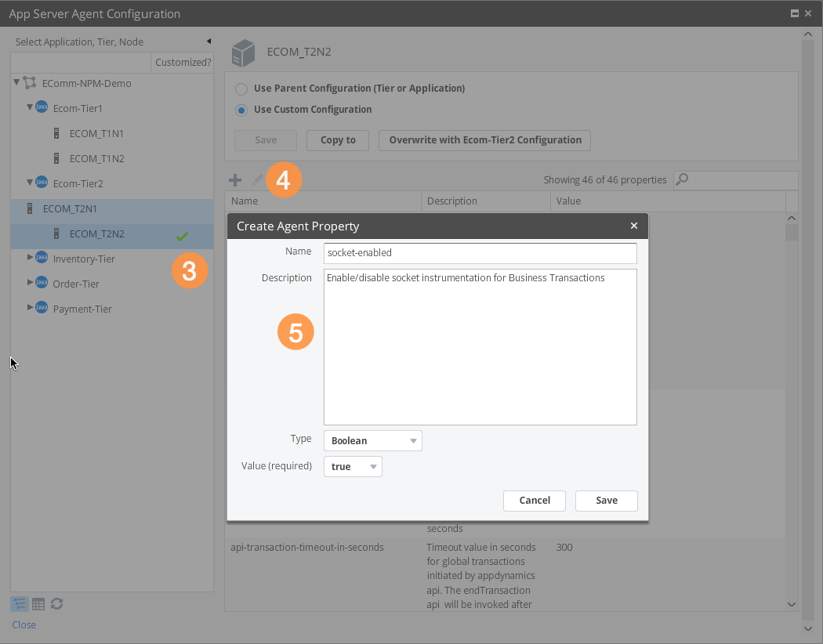Switch to table view using the grid icon
Screen dimensions: 823x644
click(x=38, y=603)
